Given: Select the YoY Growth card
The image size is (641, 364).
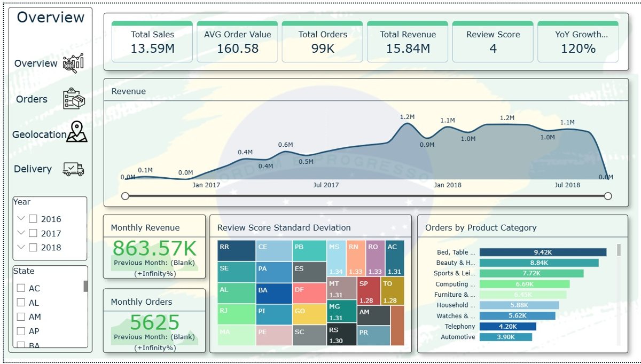Looking at the screenshot, I should pos(578,42).
